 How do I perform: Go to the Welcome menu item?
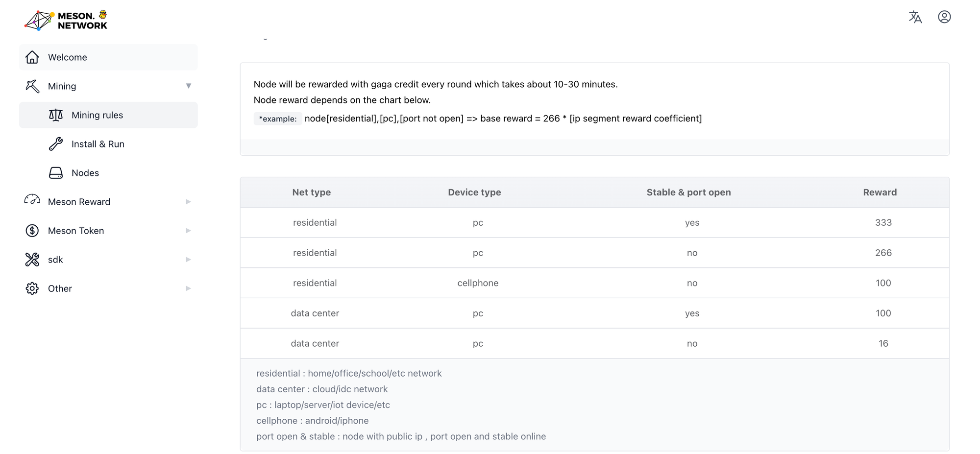pyautogui.click(x=68, y=57)
